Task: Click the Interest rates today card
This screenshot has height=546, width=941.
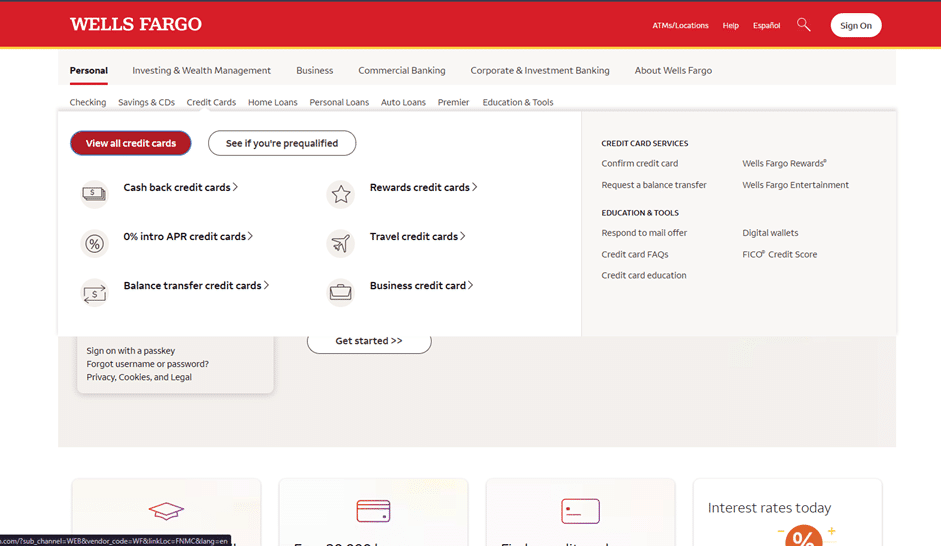Action: pos(787,512)
